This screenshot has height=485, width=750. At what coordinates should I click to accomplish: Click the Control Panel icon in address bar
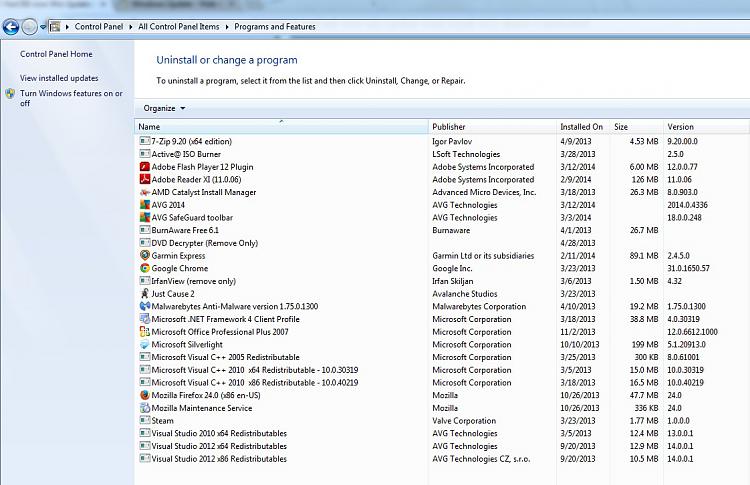[55, 27]
